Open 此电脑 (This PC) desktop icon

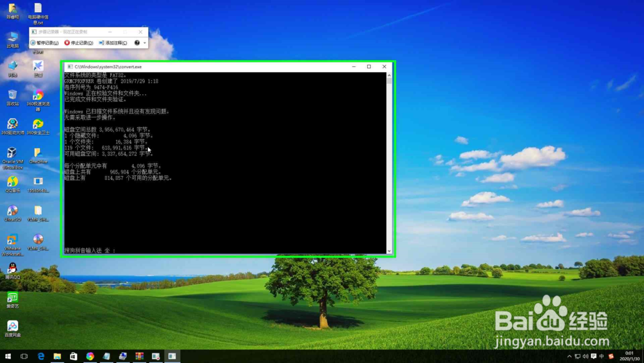pyautogui.click(x=13, y=40)
